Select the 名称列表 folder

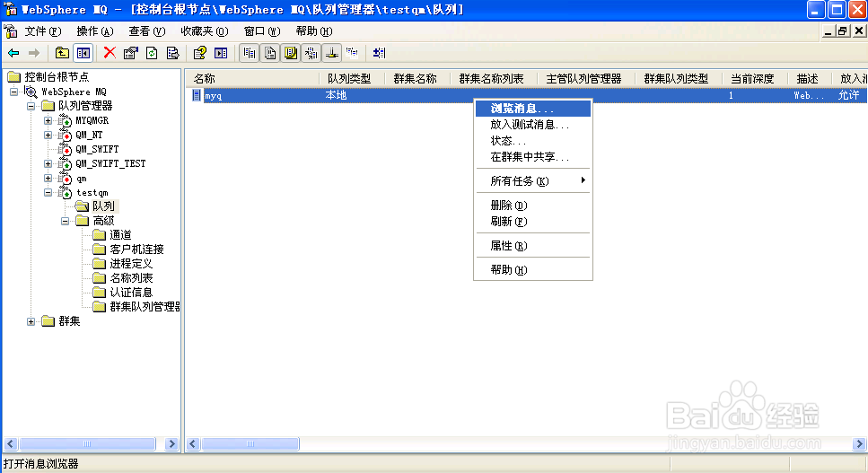click(x=131, y=278)
